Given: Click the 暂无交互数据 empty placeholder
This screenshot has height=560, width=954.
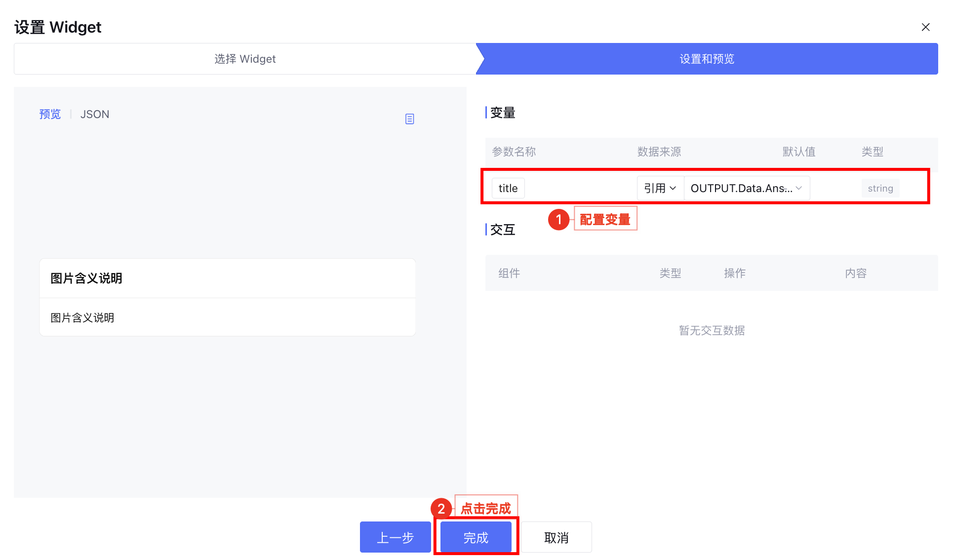Looking at the screenshot, I should (x=712, y=330).
